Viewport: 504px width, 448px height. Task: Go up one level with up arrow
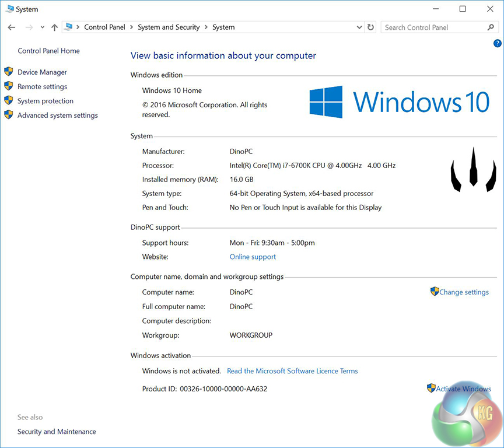click(x=55, y=27)
